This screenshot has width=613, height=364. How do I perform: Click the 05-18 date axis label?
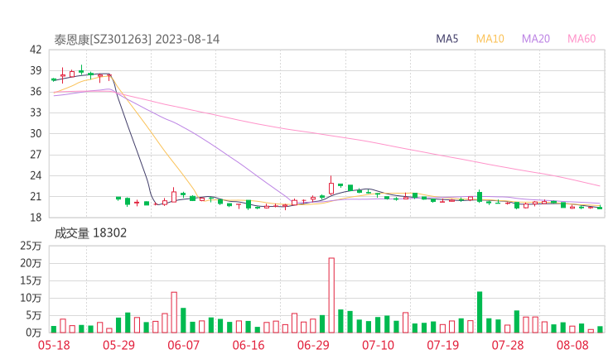(54, 345)
